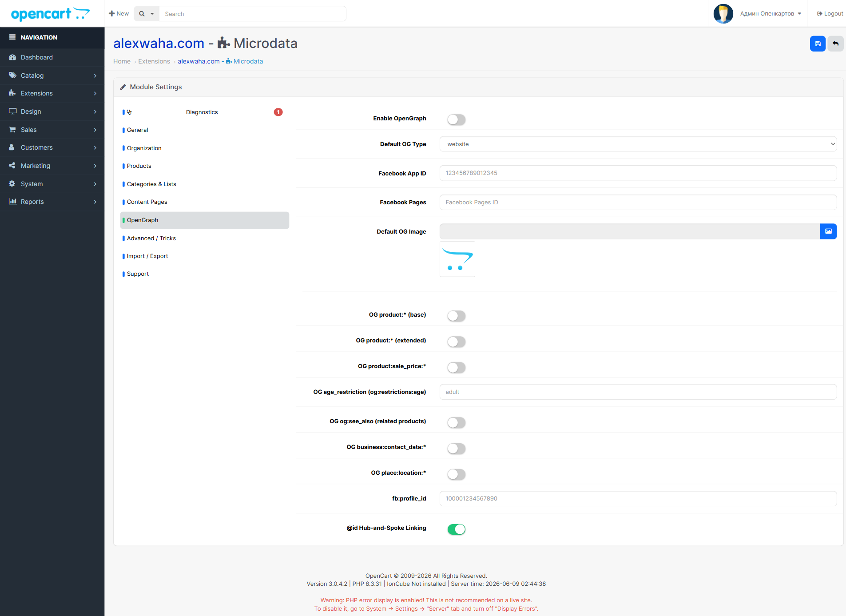This screenshot has width=846, height=616.
Task: Click fb:profile_id input field
Action: click(x=638, y=498)
